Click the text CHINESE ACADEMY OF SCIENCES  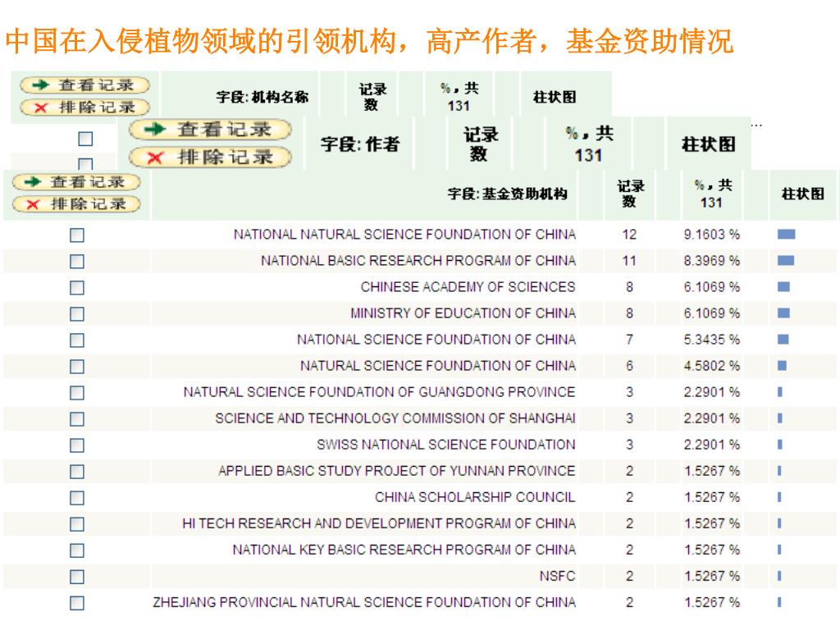468,286
